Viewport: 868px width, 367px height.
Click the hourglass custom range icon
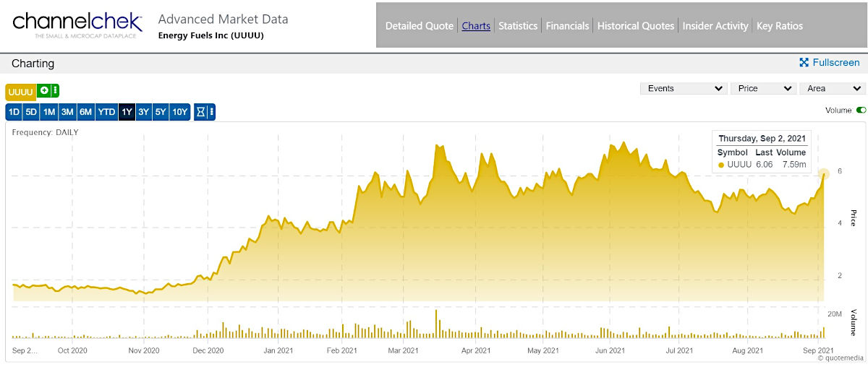point(201,112)
